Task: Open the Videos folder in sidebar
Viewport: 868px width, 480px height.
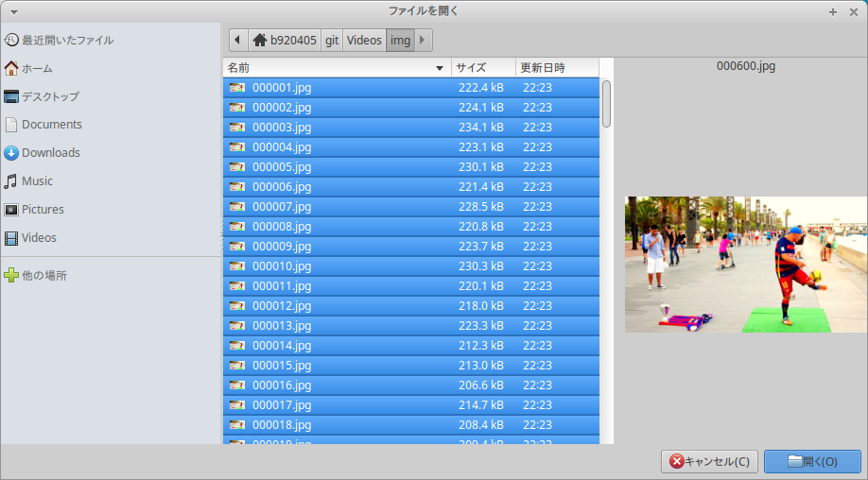Action: coord(30,238)
